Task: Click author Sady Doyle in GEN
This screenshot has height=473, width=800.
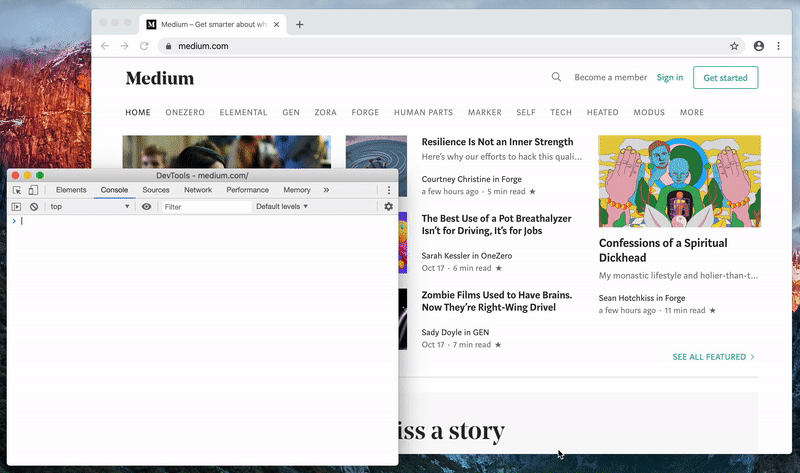Action: pos(455,332)
